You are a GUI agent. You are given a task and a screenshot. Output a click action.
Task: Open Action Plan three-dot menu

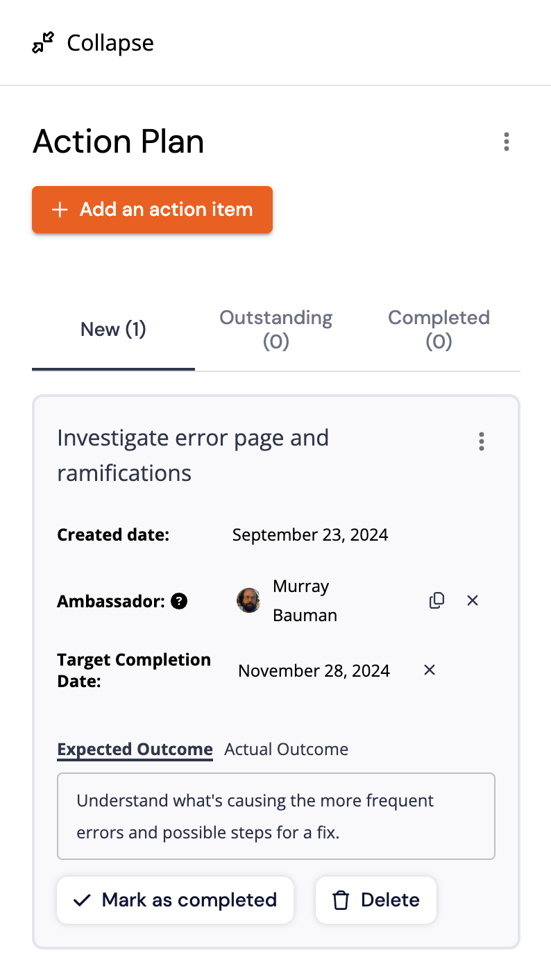coord(507,142)
